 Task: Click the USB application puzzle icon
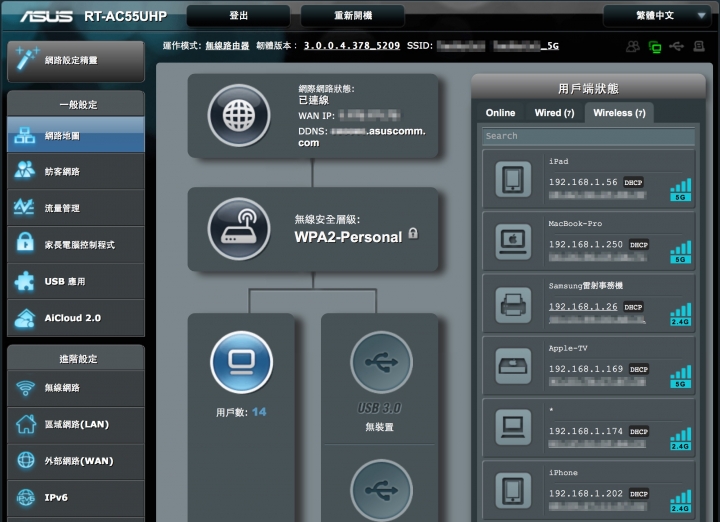click(24, 281)
